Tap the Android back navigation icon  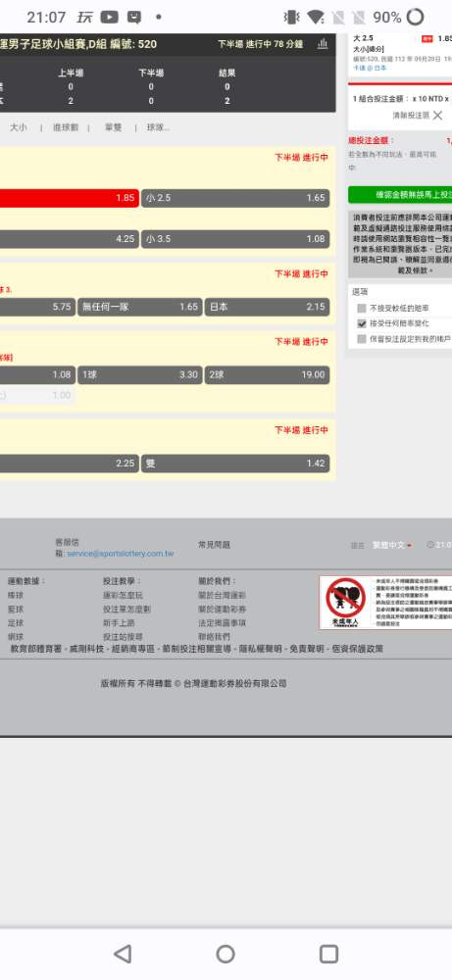[x=123, y=954]
